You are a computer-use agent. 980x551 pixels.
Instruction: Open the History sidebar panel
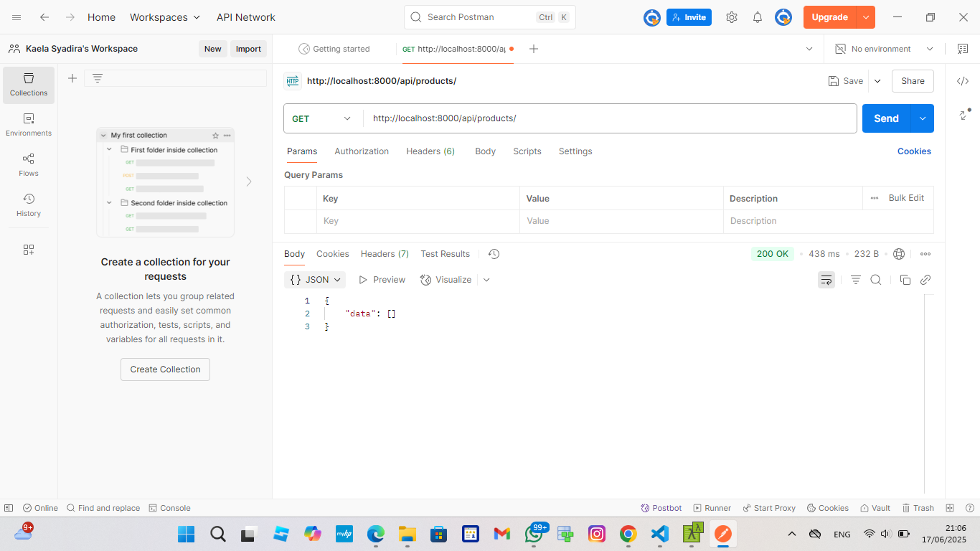[29, 205]
